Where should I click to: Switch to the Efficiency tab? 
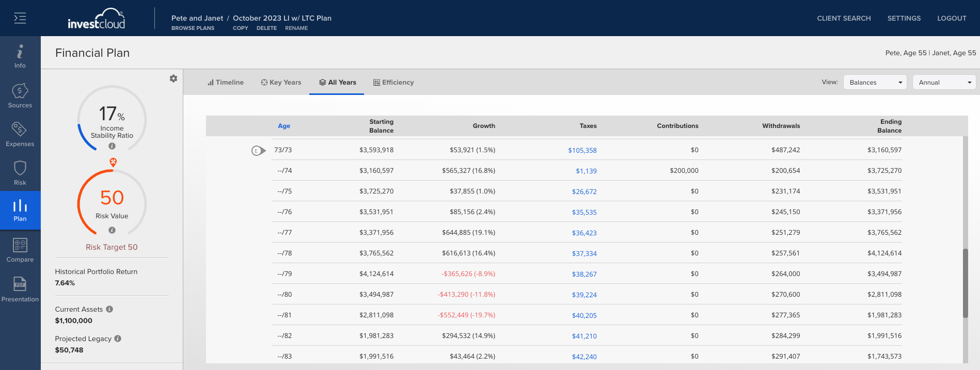(393, 82)
